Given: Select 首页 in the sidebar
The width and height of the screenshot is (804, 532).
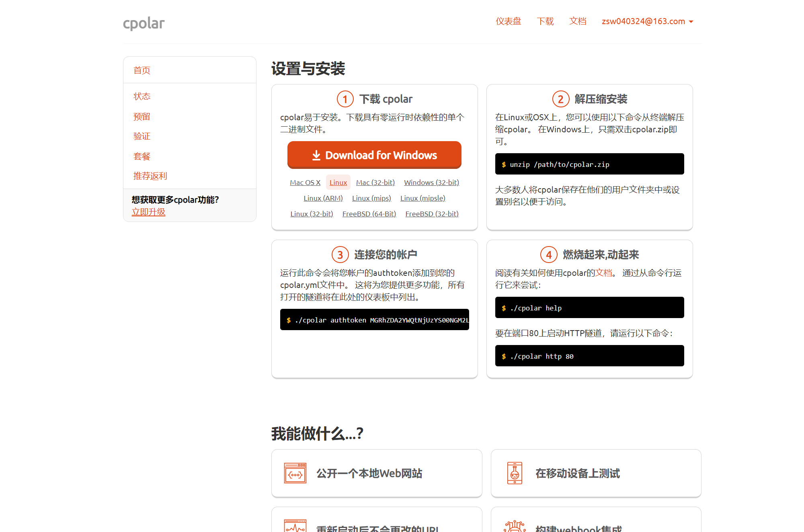Looking at the screenshot, I should click(142, 70).
